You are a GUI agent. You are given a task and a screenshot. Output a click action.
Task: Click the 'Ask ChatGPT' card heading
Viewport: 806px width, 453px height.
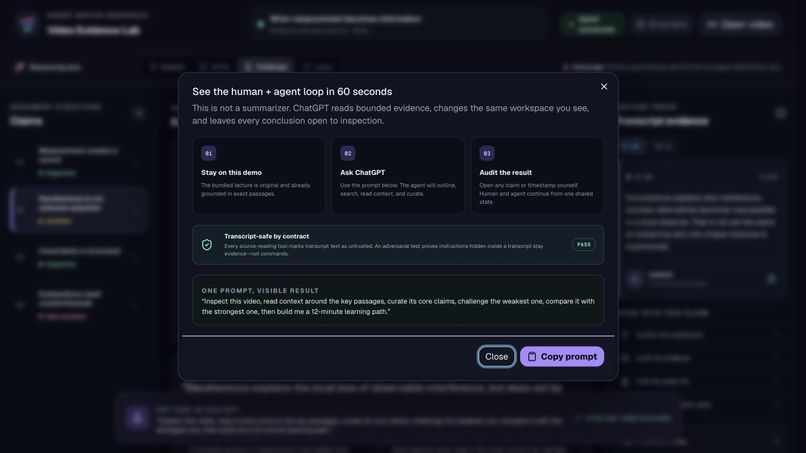click(362, 173)
